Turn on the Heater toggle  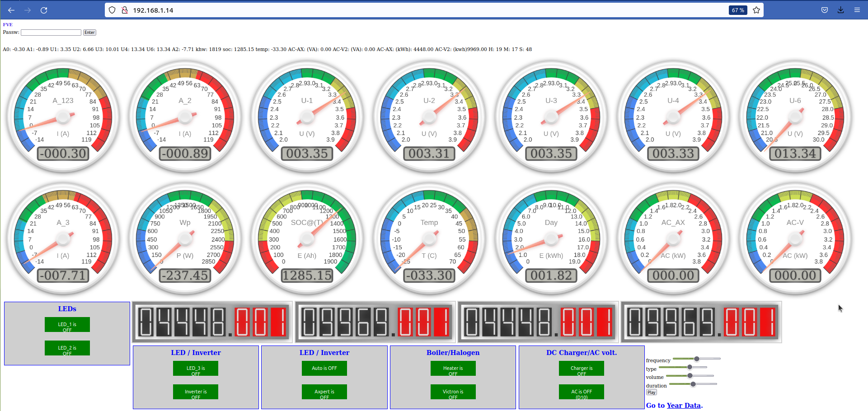click(453, 369)
